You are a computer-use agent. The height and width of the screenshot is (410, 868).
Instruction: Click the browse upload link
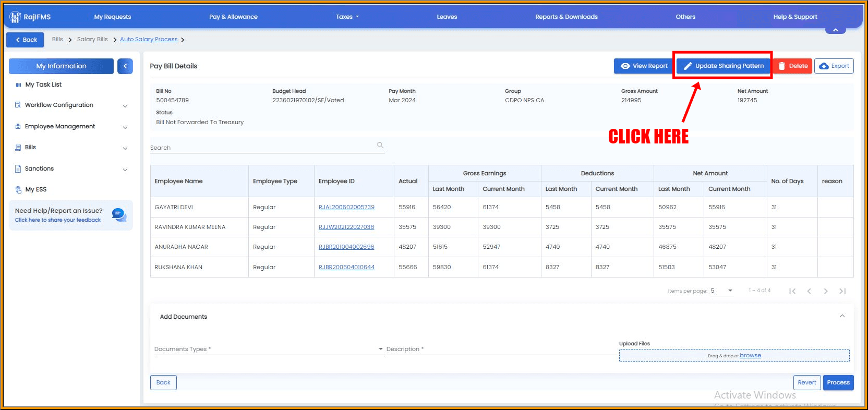pyautogui.click(x=750, y=355)
